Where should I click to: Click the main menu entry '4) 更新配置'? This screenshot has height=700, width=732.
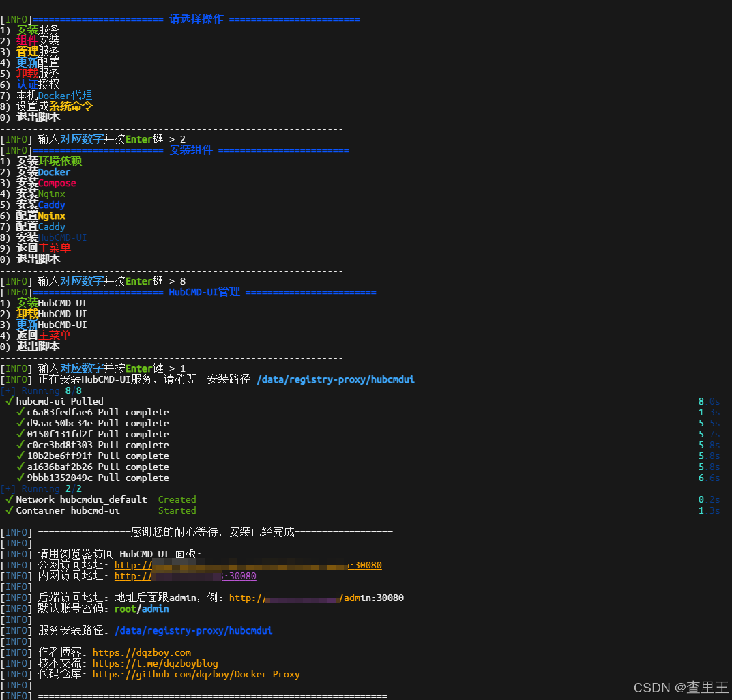click(x=30, y=63)
